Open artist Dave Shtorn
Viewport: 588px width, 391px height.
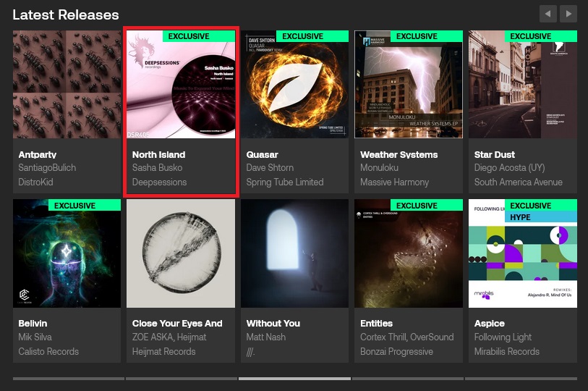[x=270, y=168]
